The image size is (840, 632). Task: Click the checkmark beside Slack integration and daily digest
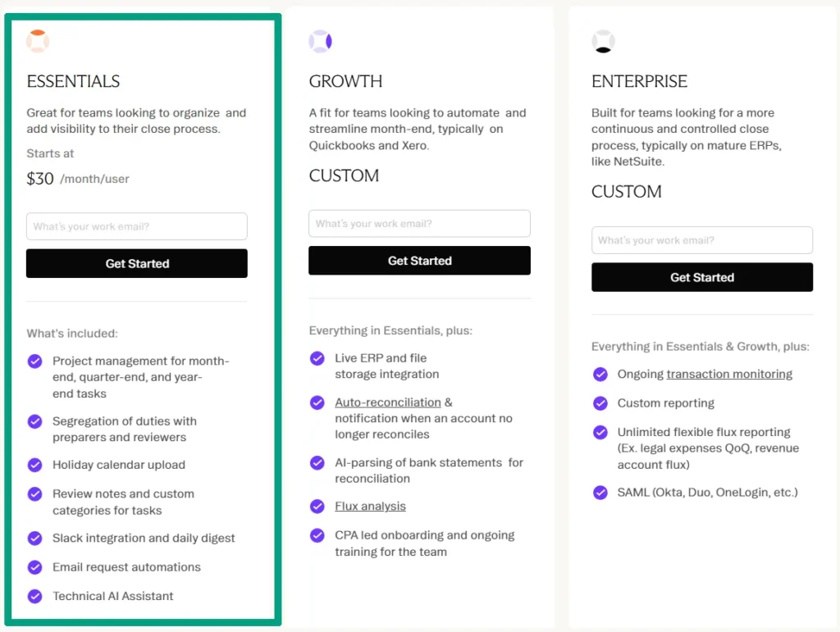(34, 539)
